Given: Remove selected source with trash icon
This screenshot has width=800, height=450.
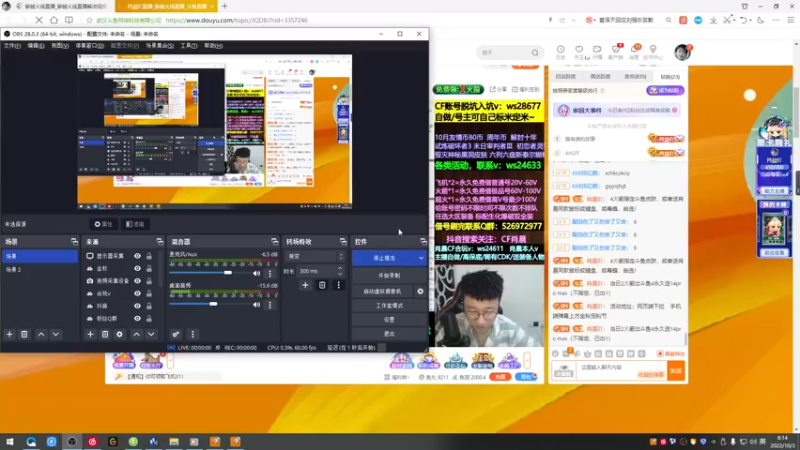Looking at the screenshot, I should (105, 334).
